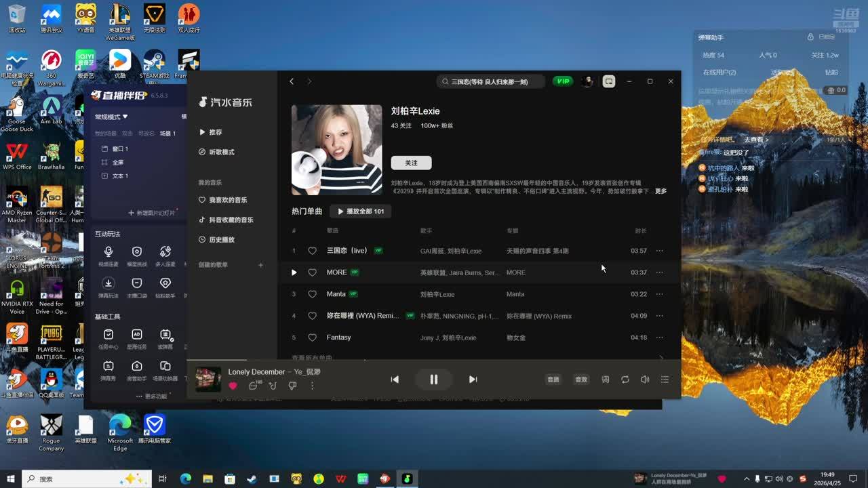Open 多人连麦 tool in 直播伴侣
Image resolution: width=868 pixels, height=488 pixels.
coord(165,256)
